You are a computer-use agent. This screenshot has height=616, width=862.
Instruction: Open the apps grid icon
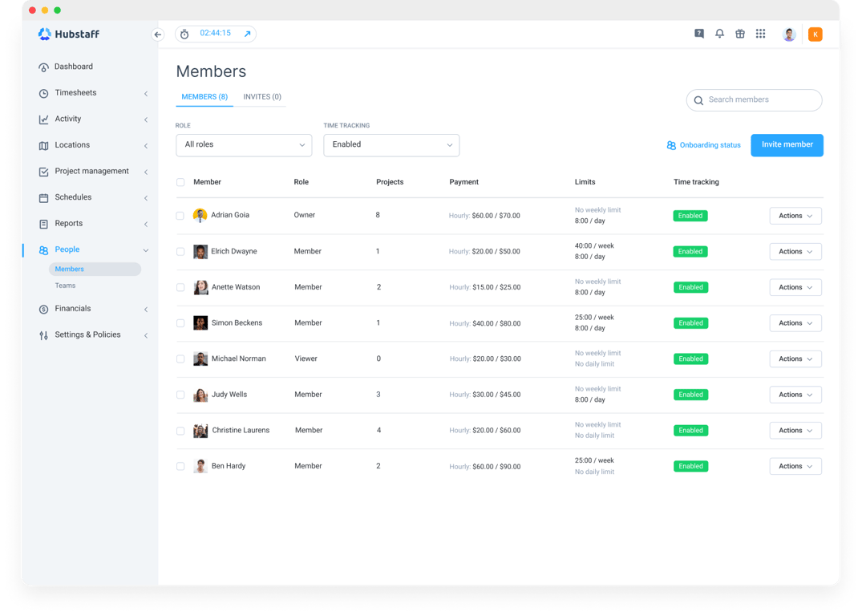click(x=760, y=34)
